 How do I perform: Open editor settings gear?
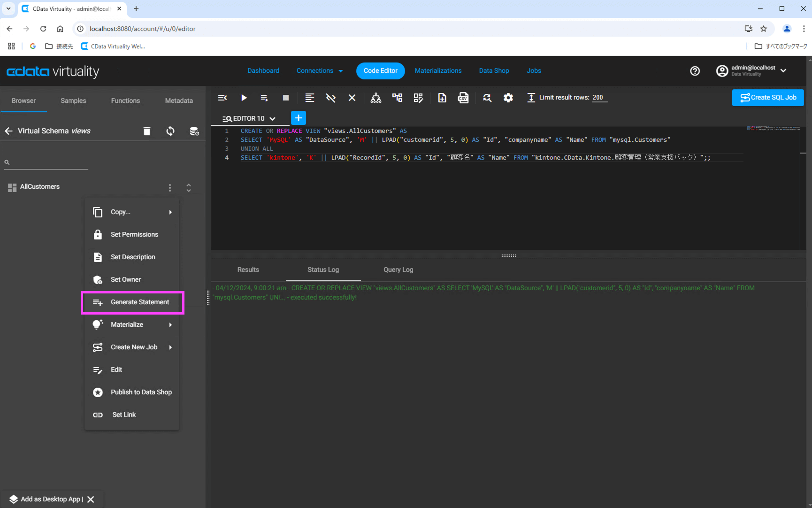click(x=508, y=98)
